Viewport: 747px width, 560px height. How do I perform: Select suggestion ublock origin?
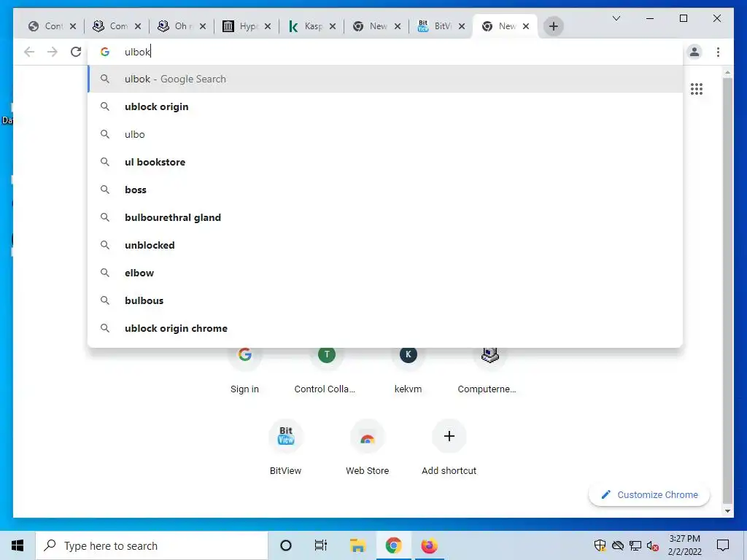pos(385,106)
